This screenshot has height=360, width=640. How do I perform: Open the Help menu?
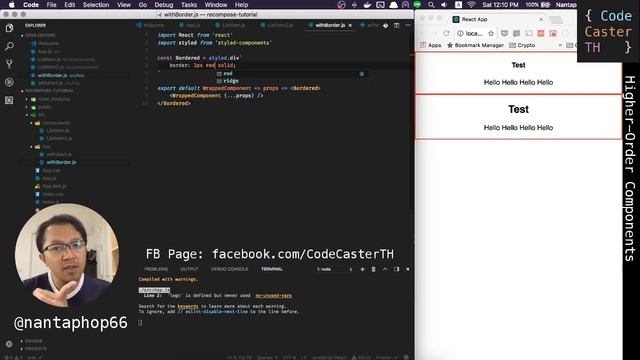(241, 5)
